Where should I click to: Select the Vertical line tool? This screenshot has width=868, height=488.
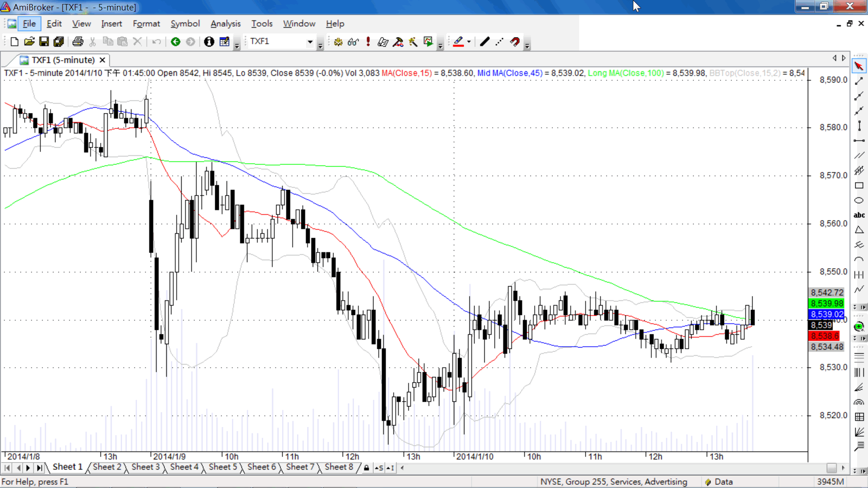point(859,126)
